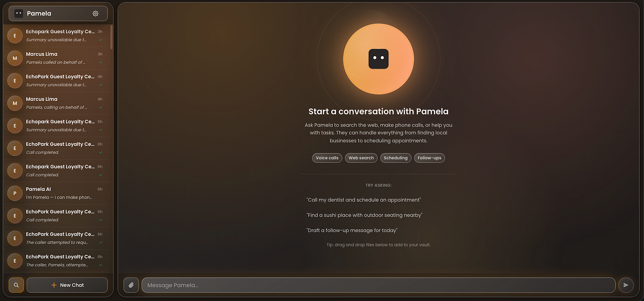Click the drag and drop files tip text
Screen dimensions: 644x301
click(378, 245)
